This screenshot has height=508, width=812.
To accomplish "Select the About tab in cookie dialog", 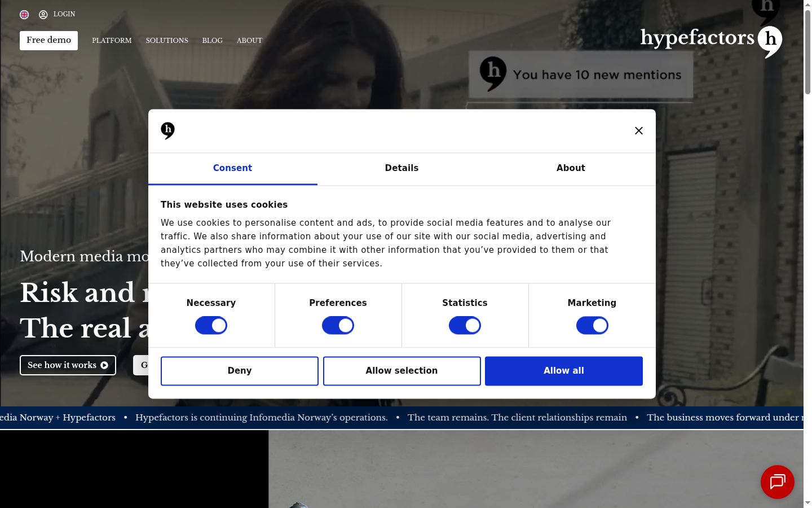I will [x=571, y=168].
